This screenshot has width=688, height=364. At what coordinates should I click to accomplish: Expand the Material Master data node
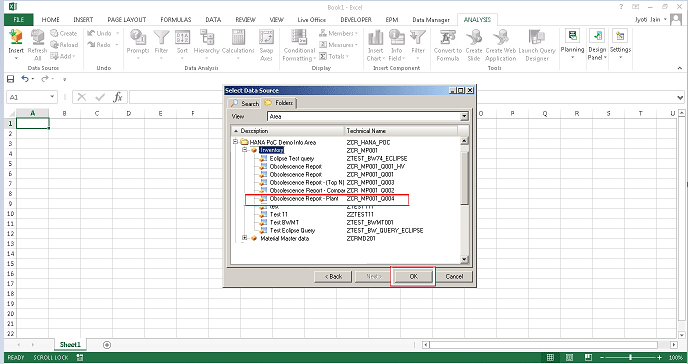click(x=245, y=238)
